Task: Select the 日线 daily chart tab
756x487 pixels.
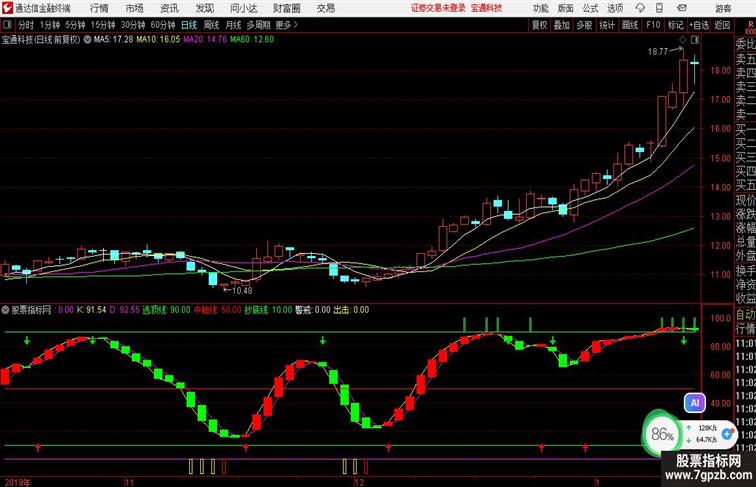Action: tap(189, 25)
